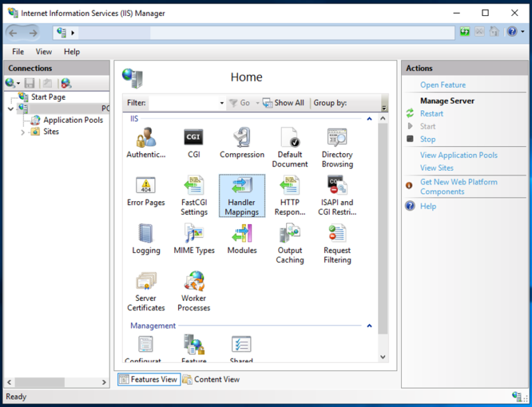Open the Output Caching feature

pos(290,243)
